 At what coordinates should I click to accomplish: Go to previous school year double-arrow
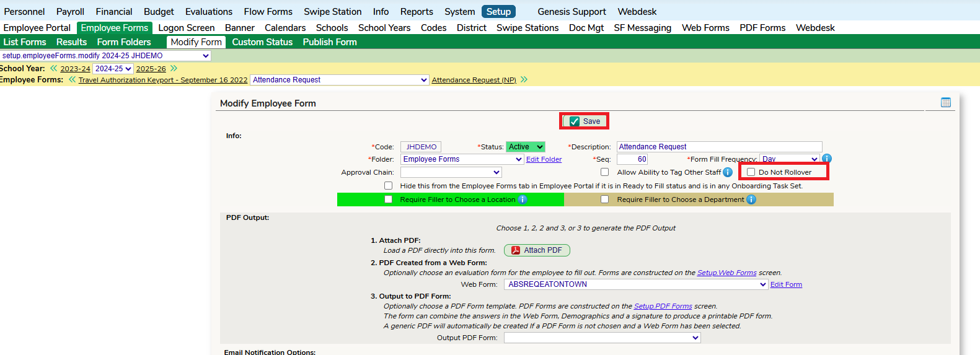coord(53,69)
